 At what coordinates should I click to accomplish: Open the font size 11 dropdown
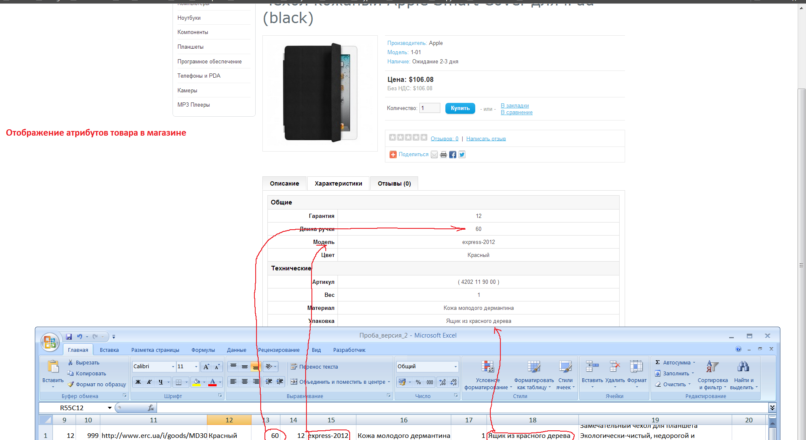196,366
